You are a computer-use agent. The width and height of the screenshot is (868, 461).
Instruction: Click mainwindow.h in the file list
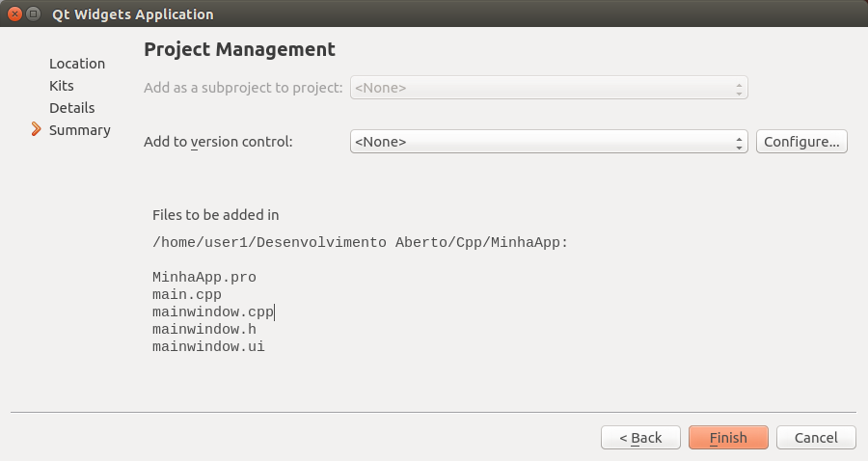(x=204, y=329)
